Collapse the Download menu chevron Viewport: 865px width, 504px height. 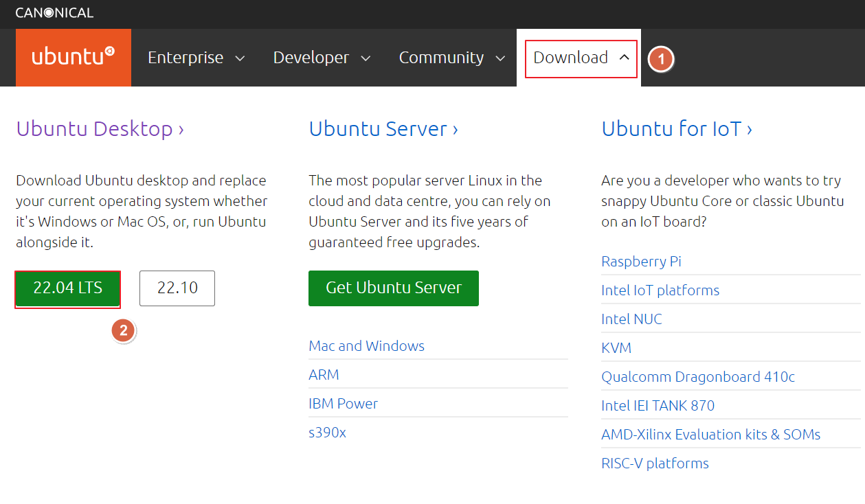624,58
